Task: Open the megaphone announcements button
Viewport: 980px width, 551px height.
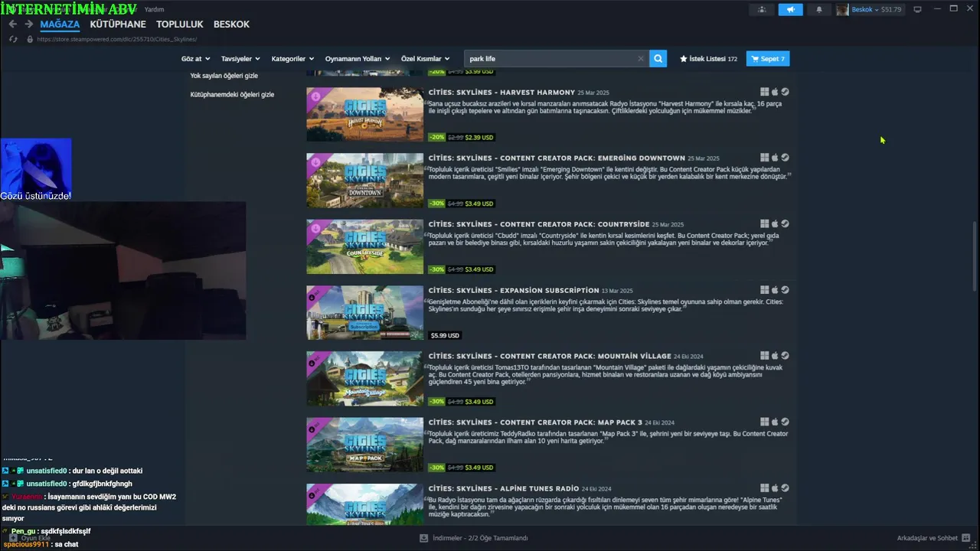Action: pyautogui.click(x=790, y=9)
